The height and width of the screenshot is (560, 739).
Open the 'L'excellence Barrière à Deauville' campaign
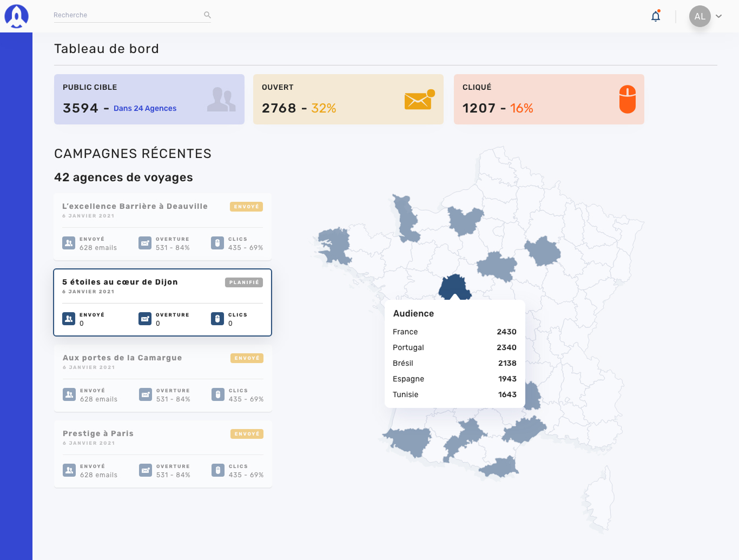coord(135,206)
